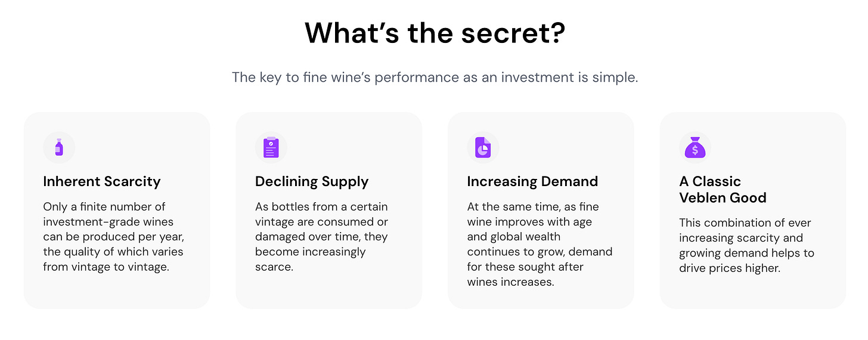The width and height of the screenshot is (868, 340).
Task: Click the purple clipboard checklist icon
Action: coord(271,147)
